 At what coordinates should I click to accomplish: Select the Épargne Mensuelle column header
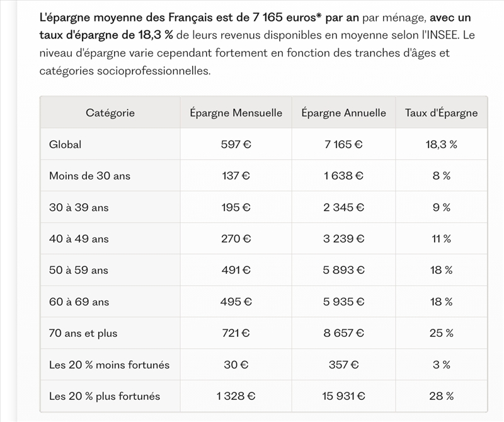[236, 113]
